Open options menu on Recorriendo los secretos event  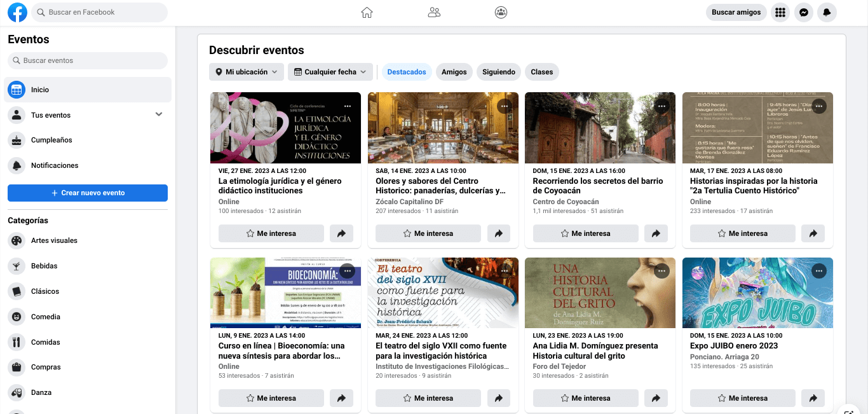[661, 106]
